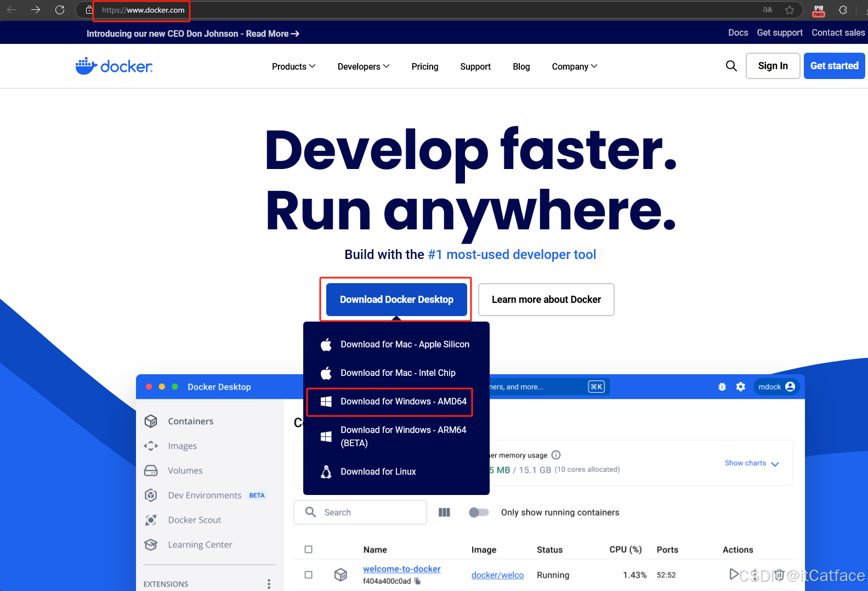Click the Apple icon beside Mac - Intel Chip
The width and height of the screenshot is (868, 591).
coord(326,373)
